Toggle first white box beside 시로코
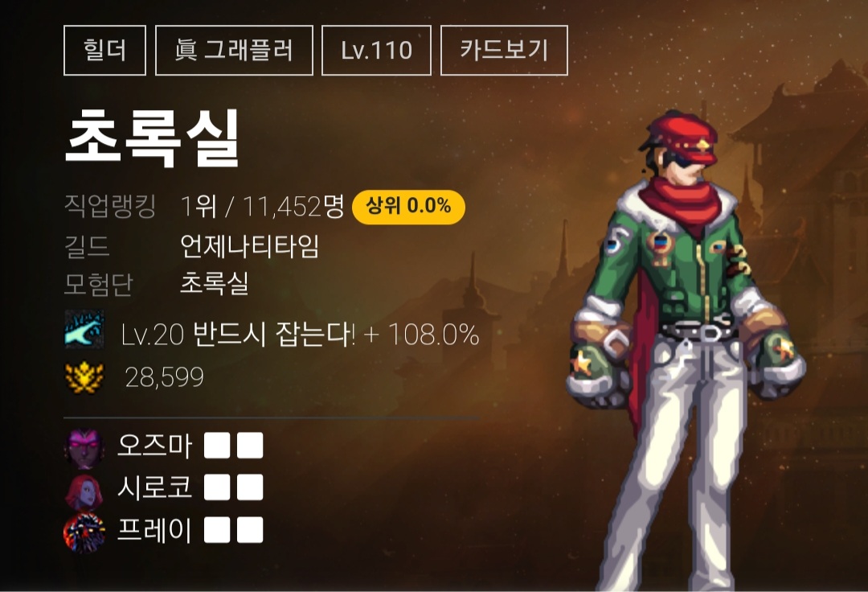This screenshot has width=868, height=592. pos(217,487)
